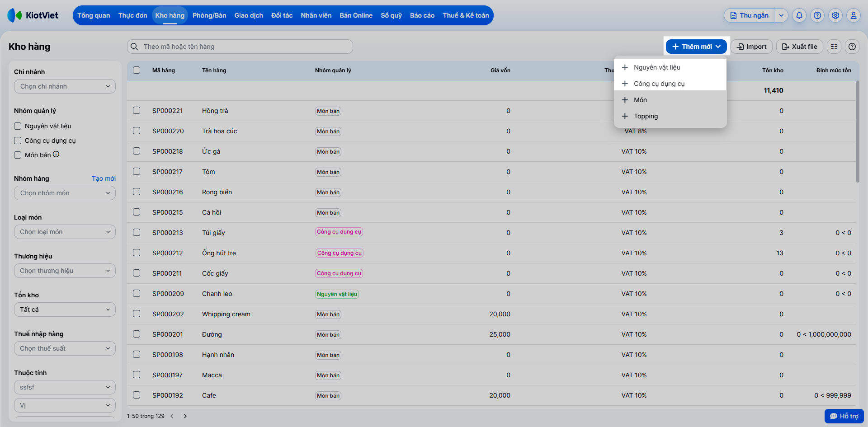Click the Tạo mới link
Screen dimensions: 868x427
click(104, 178)
